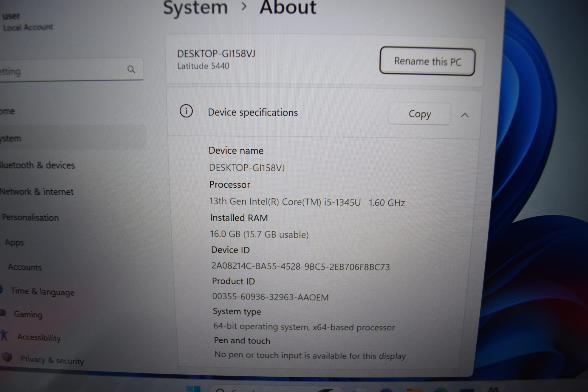588x392 pixels.
Task: Open Personalisation settings
Action: [30, 217]
